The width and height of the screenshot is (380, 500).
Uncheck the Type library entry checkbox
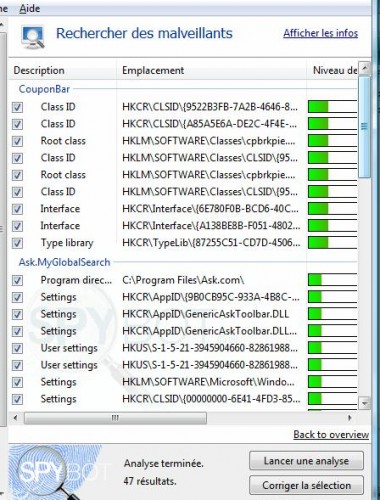(x=17, y=243)
